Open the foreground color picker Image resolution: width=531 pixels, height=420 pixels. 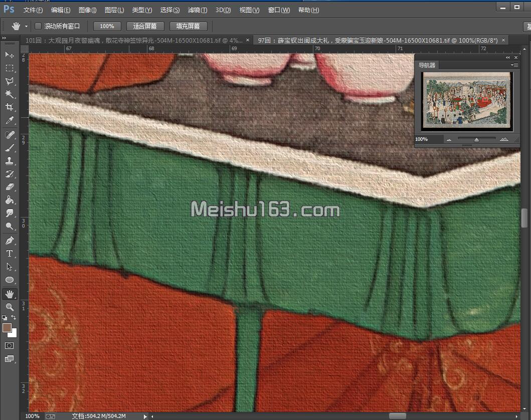[x=7, y=327]
